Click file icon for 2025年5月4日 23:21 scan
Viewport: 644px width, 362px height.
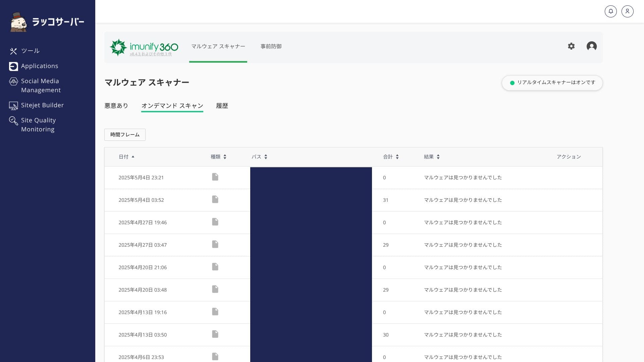[x=215, y=177]
